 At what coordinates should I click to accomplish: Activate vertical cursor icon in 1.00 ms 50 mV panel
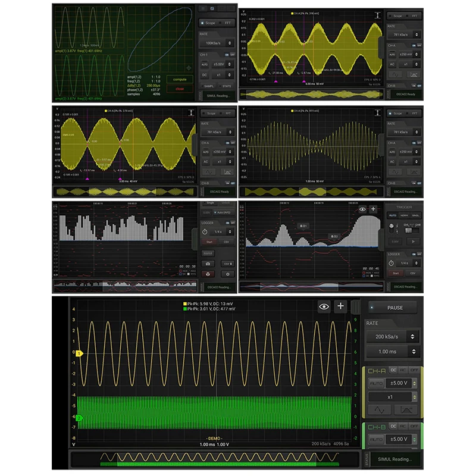(377, 113)
